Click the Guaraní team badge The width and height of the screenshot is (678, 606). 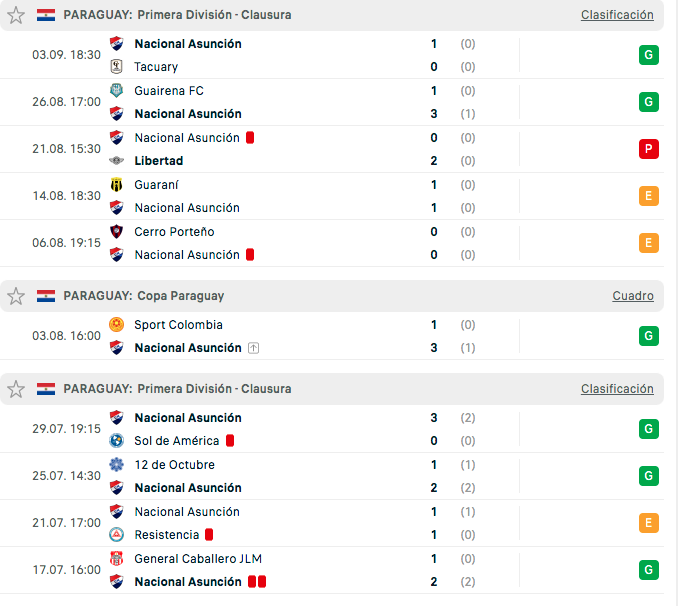[x=116, y=185]
